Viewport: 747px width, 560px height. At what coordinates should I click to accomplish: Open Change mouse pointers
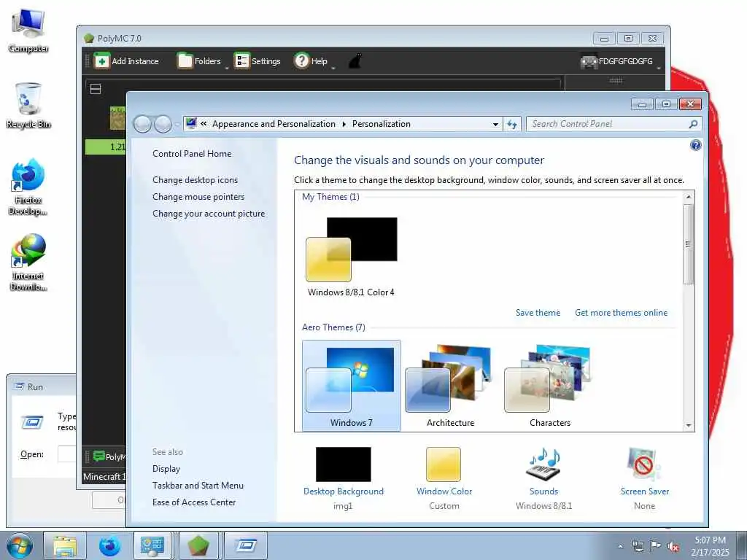click(198, 197)
